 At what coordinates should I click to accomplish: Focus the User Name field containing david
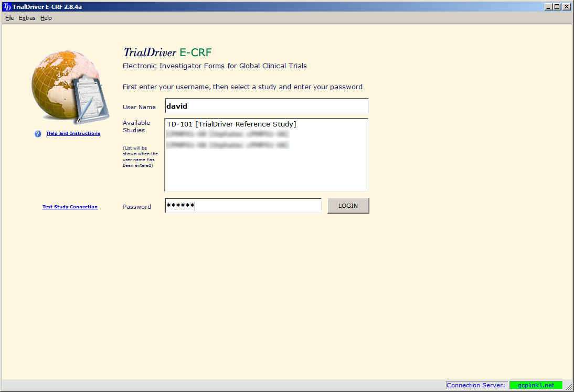(x=267, y=106)
